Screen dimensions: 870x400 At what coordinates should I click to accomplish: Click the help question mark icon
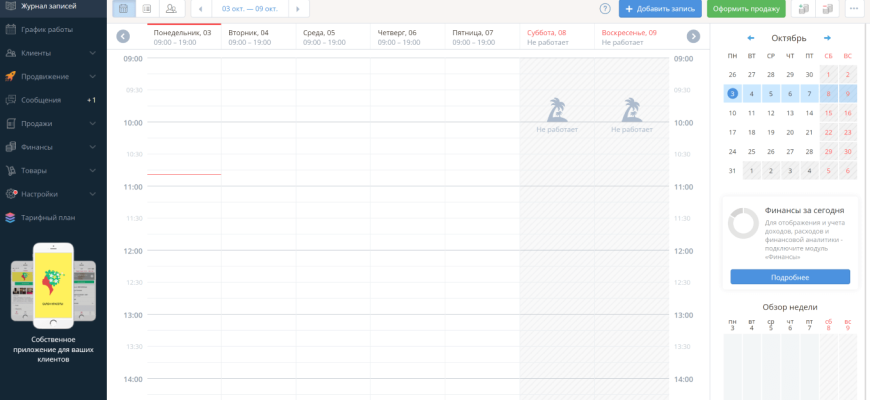tap(605, 9)
